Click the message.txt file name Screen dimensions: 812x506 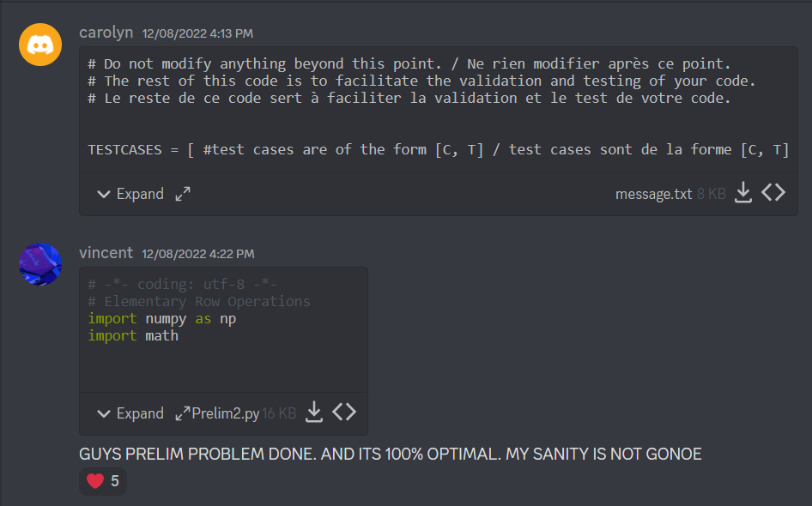click(653, 194)
